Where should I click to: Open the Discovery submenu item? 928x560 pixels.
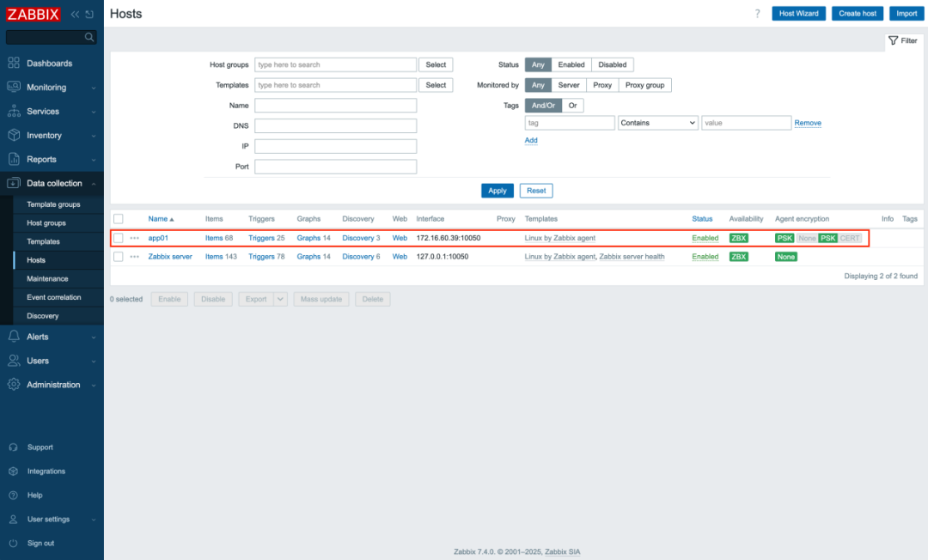(x=43, y=316)
